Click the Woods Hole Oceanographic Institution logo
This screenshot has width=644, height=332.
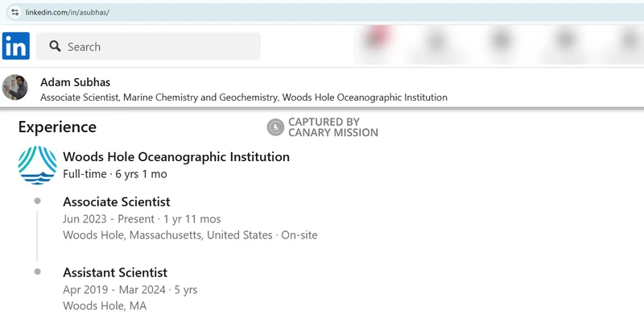tap(37, 165)
